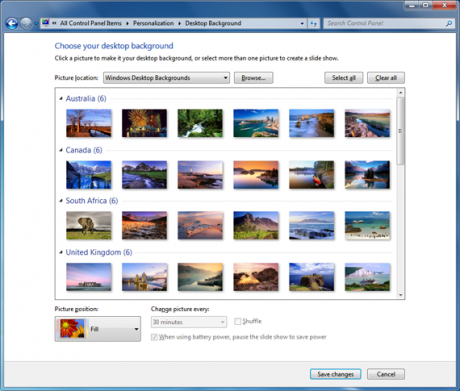Click the Clear all button

(x=386, y=78)
